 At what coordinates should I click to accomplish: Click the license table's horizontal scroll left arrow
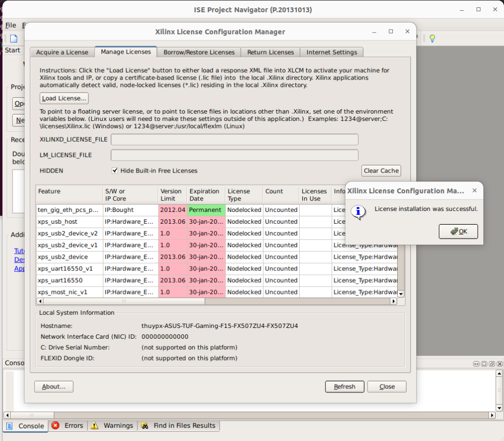pos(40,301)
